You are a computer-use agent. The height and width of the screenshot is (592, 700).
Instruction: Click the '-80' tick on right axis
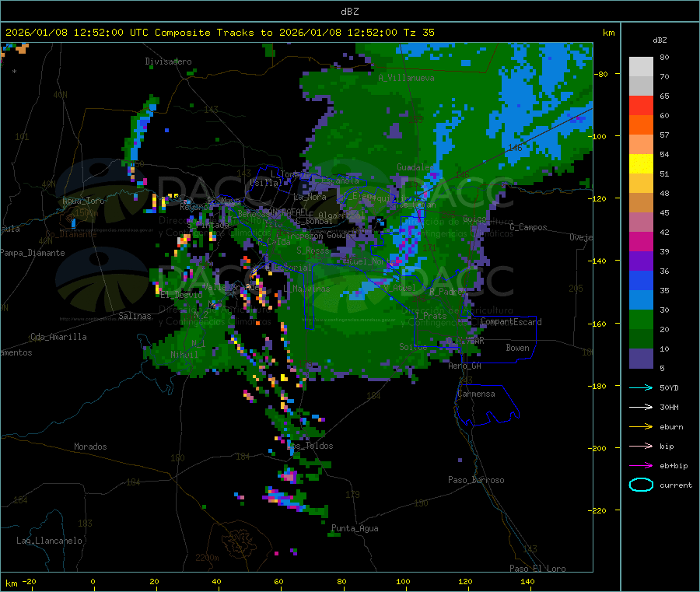point(602,74)
